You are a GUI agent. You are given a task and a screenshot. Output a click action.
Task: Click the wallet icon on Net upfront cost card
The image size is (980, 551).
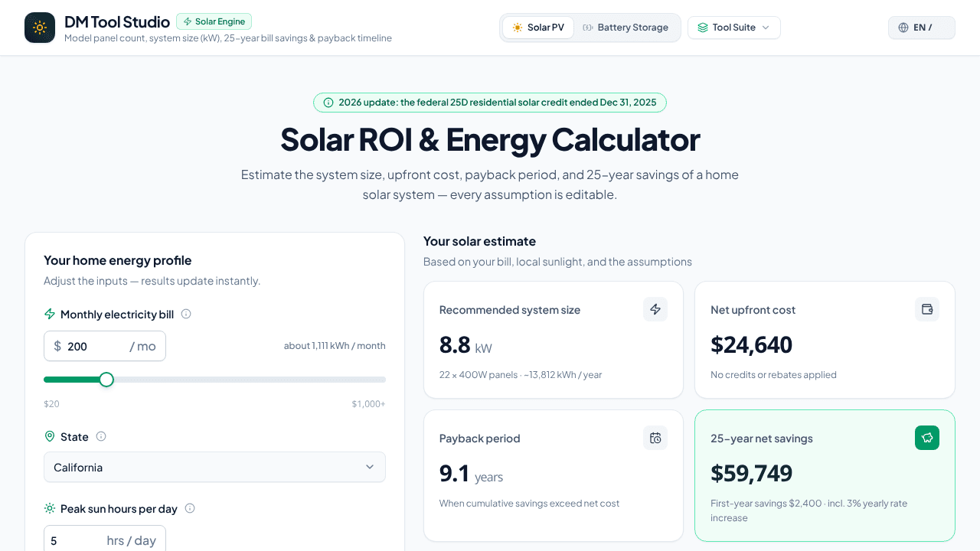[x=927, y=309]
